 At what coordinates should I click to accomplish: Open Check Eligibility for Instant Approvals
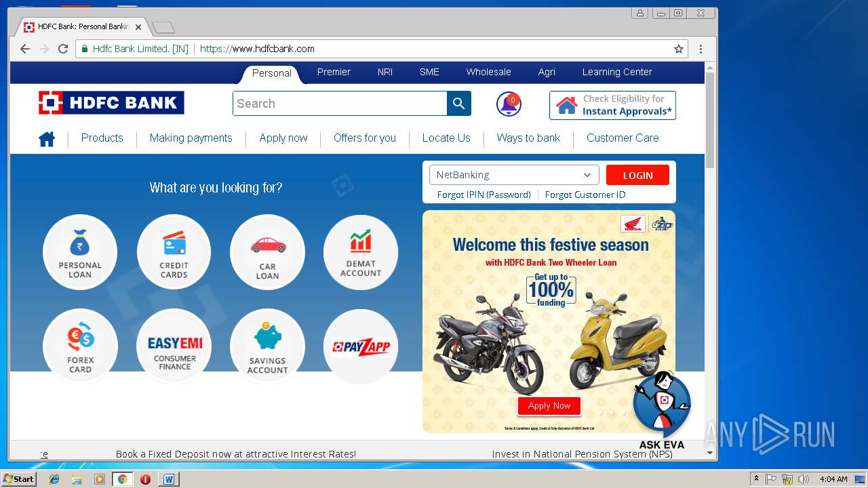coord(612,105)
